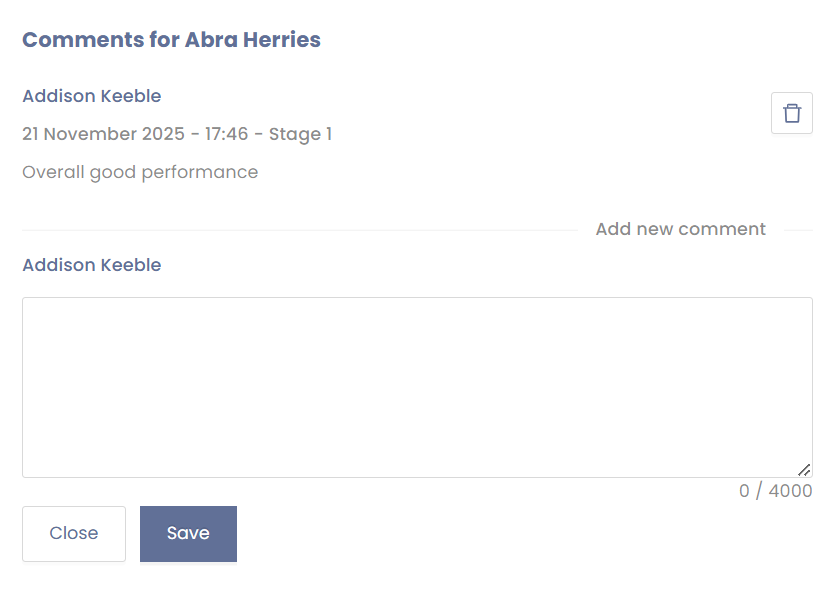
Task: Click the long divider line left of label
Action: point(300,230)
